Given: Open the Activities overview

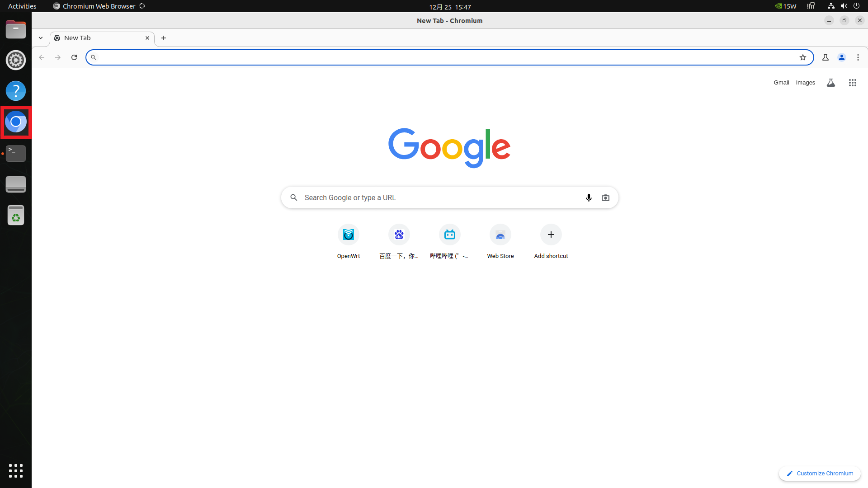Looking at the screenshot, I should pyautogui.click(x=22, y=6).
